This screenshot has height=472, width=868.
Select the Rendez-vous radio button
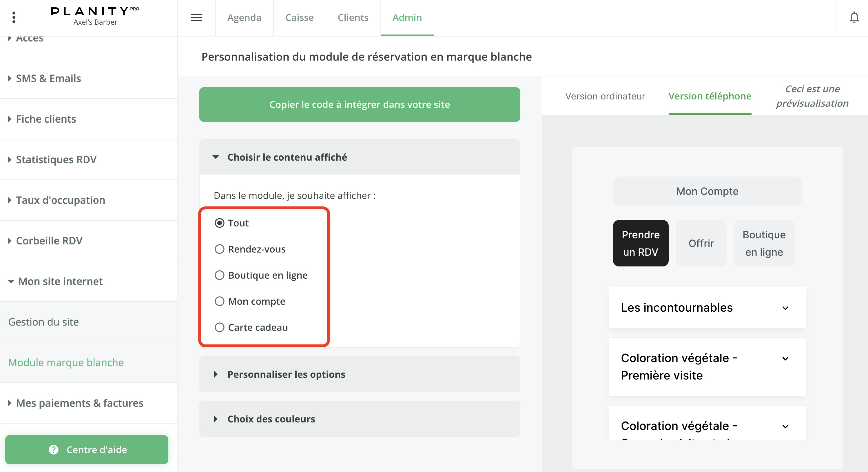[219, 249]
